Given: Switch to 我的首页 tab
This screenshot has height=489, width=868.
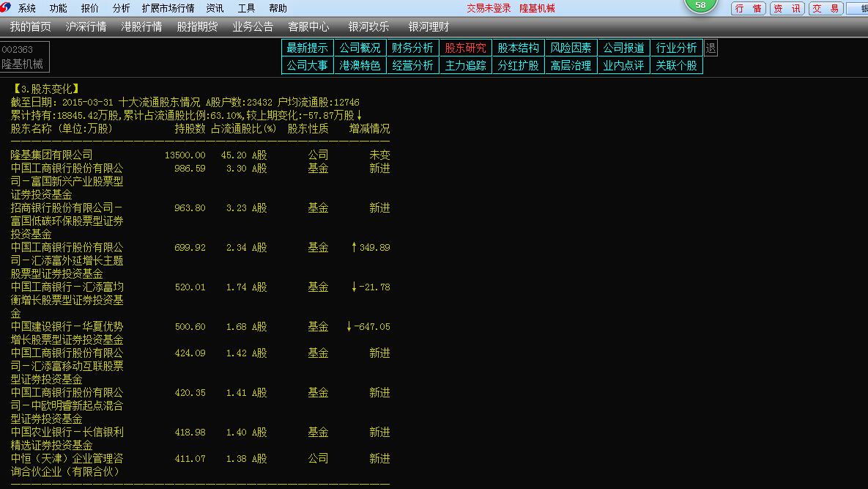Looking at the screenshot, I should pos(31,27).
